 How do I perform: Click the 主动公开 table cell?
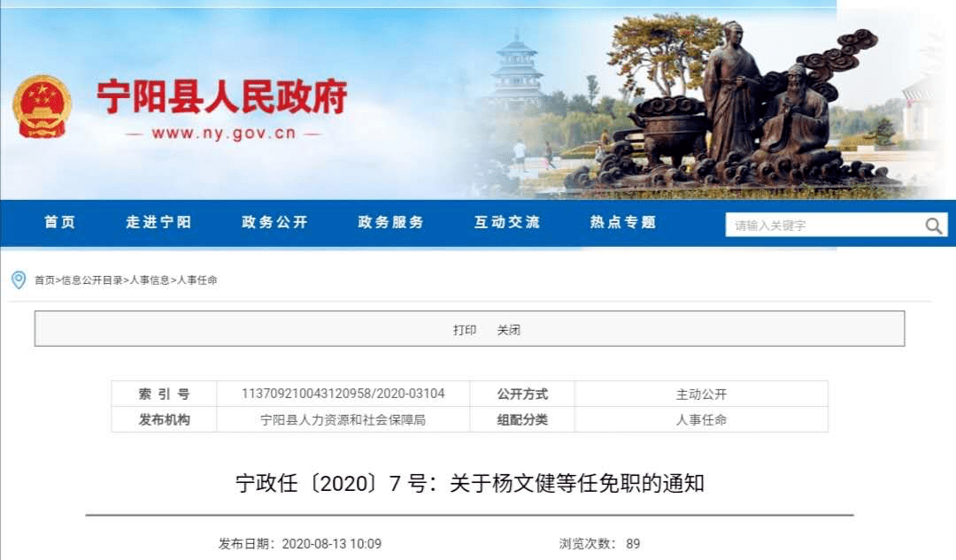pos(701,395)
